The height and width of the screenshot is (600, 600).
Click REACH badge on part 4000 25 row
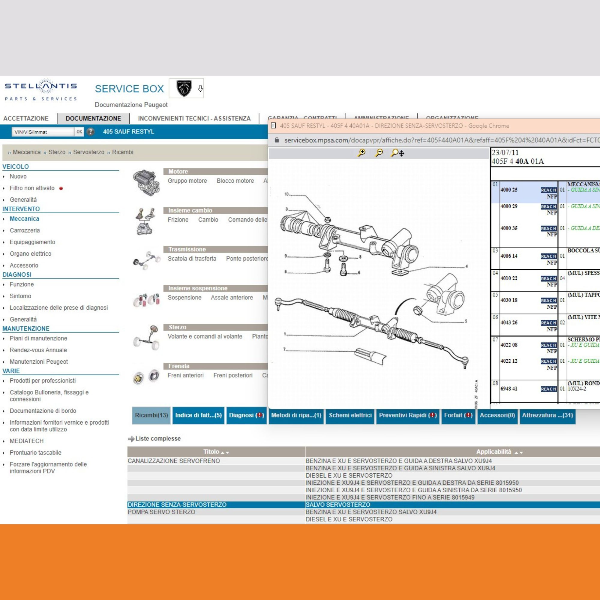[549, 190]
